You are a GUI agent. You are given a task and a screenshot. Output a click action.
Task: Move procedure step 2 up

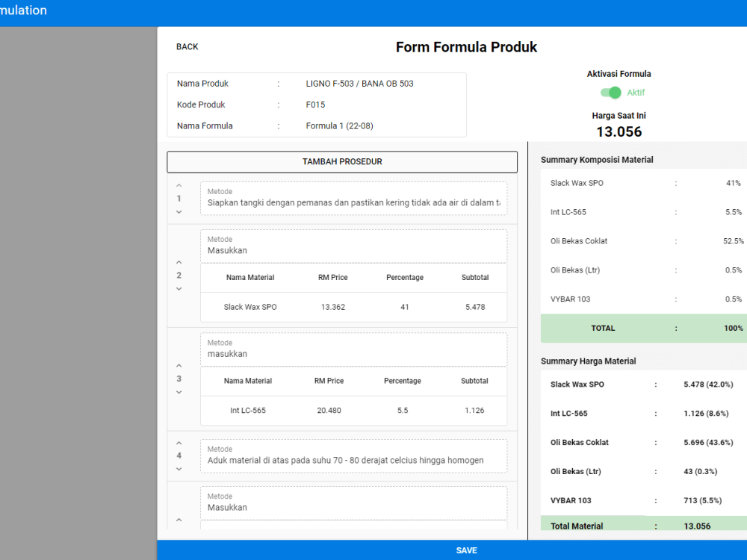pos(179,262)
